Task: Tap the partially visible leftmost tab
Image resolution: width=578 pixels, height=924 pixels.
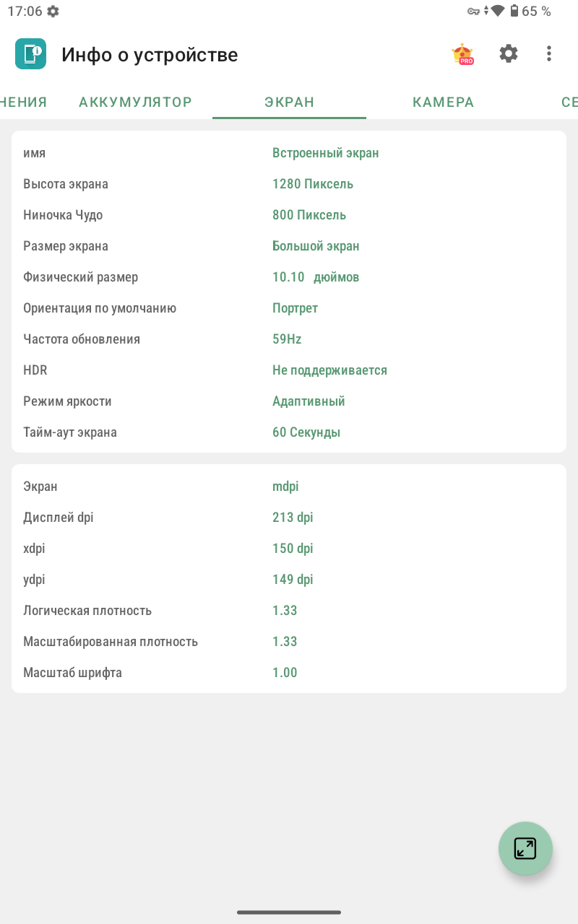Action: coord(23,102)
